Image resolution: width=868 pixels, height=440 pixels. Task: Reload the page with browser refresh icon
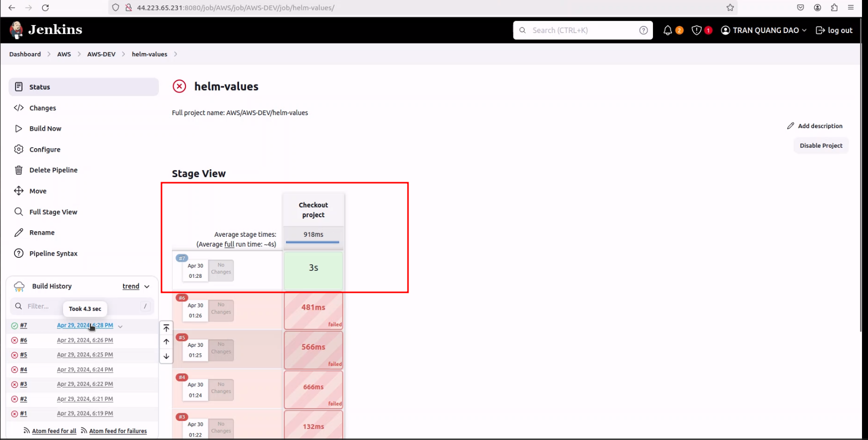point(45,8)
